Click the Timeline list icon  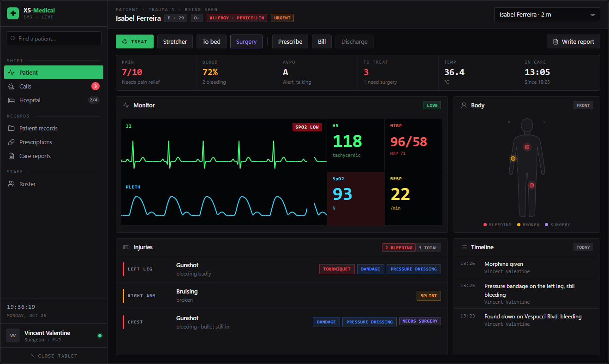(x=464, y=247)
